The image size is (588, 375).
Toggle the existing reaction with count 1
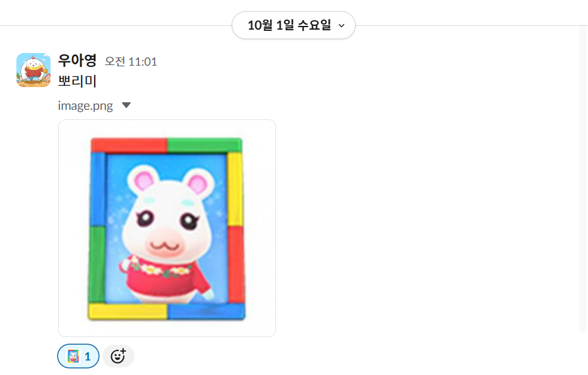click(78, 356)
